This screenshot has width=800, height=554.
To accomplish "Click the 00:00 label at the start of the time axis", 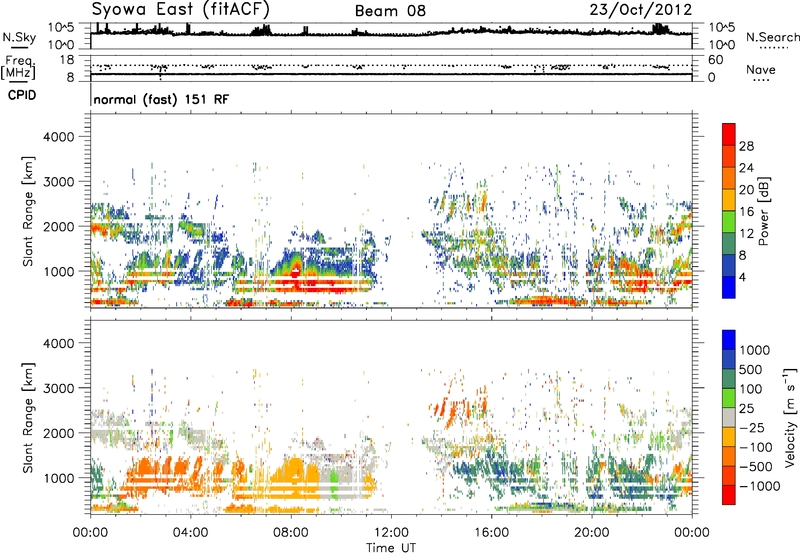I will click(90, 533).
